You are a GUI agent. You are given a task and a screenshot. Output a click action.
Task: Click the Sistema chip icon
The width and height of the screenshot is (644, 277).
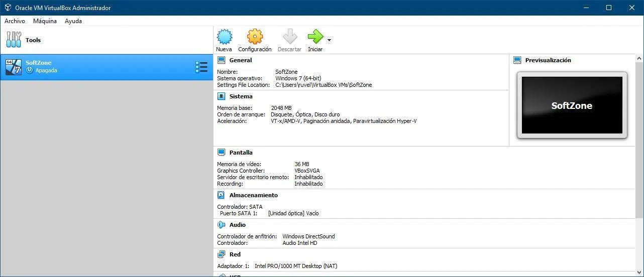[221, 96]
